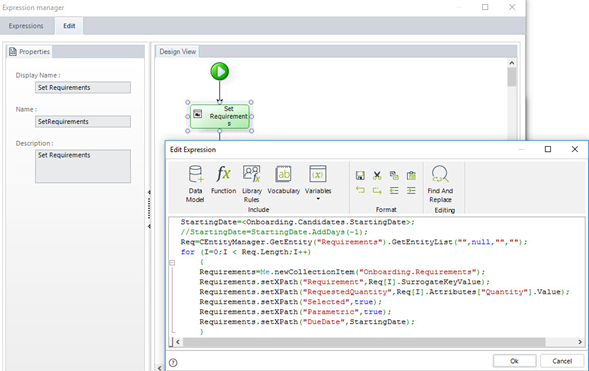
Task: Click the commented AddDays code line
Action: pos(274,232)
